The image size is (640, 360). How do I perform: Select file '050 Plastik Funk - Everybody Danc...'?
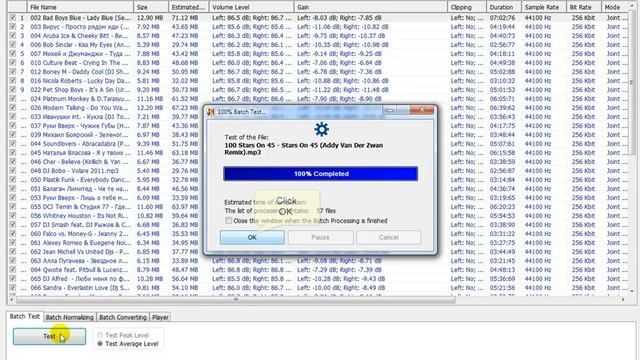(x=80, y=180)
